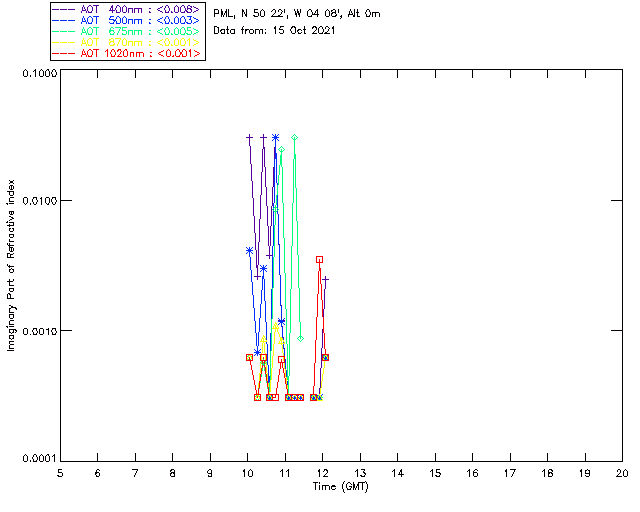Click the 'Data from: 15 Oct 2021' text
Image resolution: width=640 pixels, height=512 pixels.
(275, 31)
